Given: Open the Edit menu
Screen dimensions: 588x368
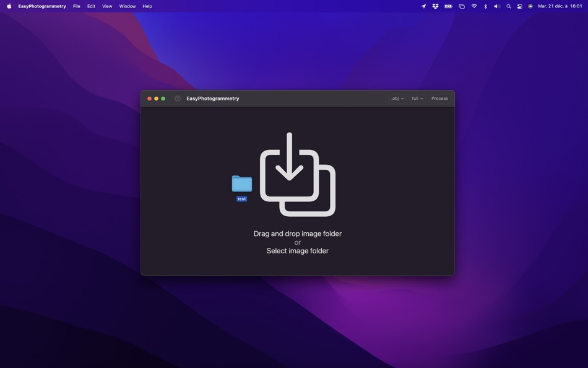Looking at the screenshot, I should 91,6.
